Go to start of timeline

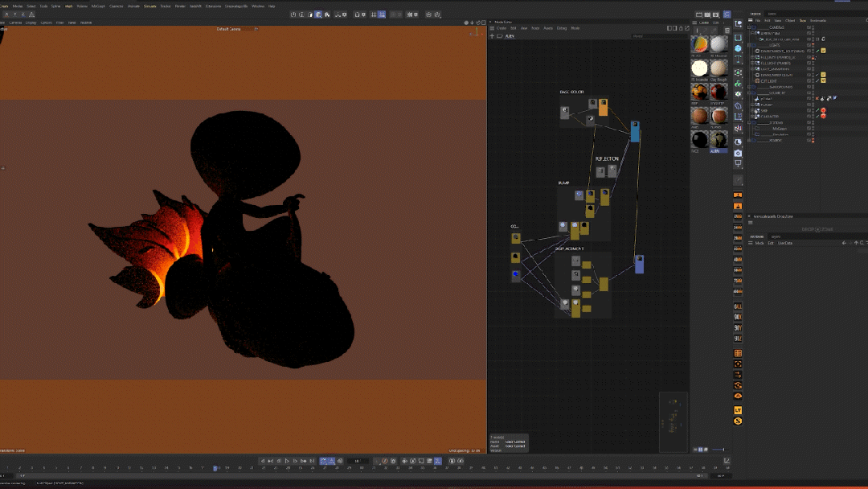[x=263, y=461]
